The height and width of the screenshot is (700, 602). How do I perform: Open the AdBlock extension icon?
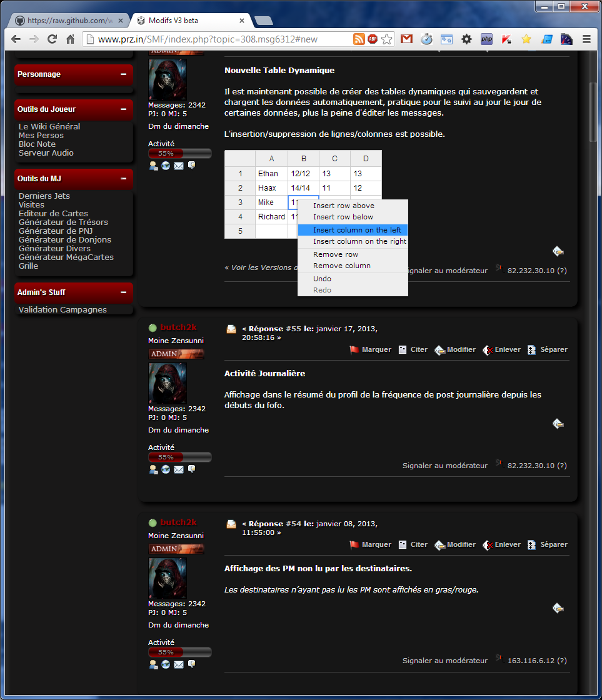point(373,39)
